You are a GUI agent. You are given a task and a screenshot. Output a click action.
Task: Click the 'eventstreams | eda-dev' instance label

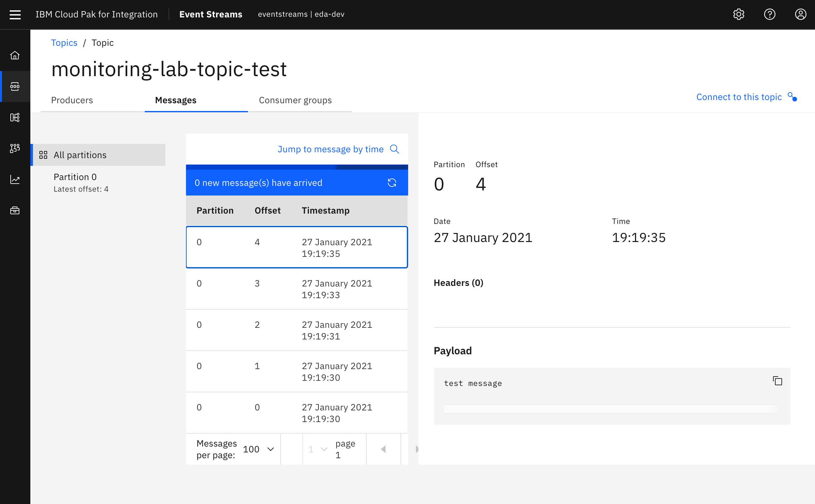coord(301,14)
